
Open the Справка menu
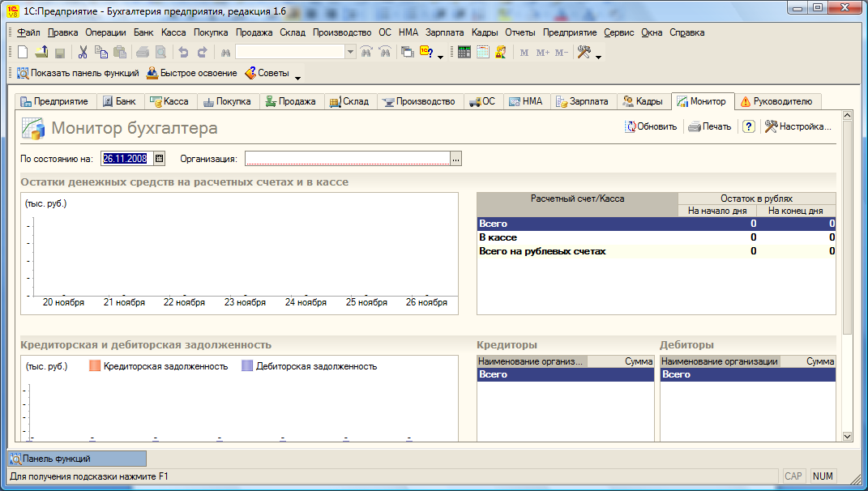[687, 32]
